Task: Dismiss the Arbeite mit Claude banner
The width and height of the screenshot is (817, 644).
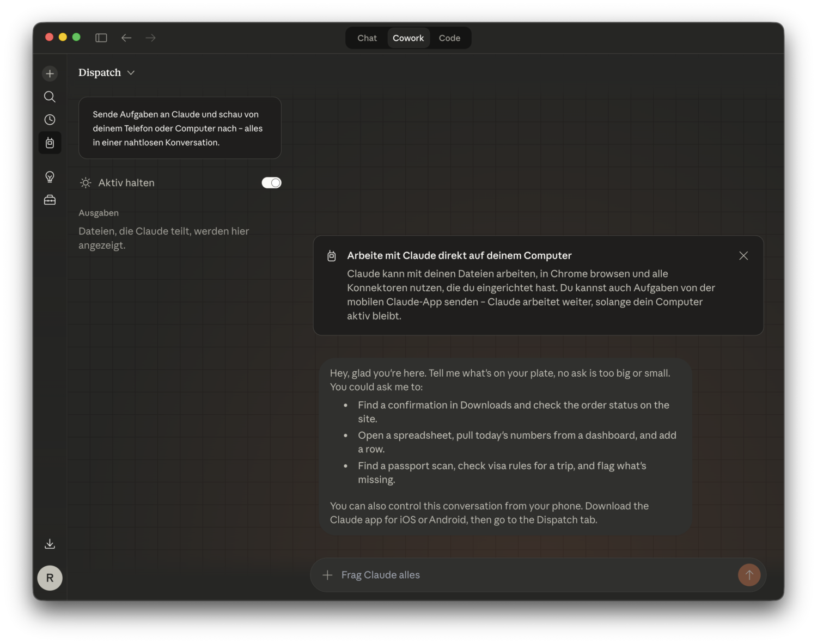Action: [743, 256]
